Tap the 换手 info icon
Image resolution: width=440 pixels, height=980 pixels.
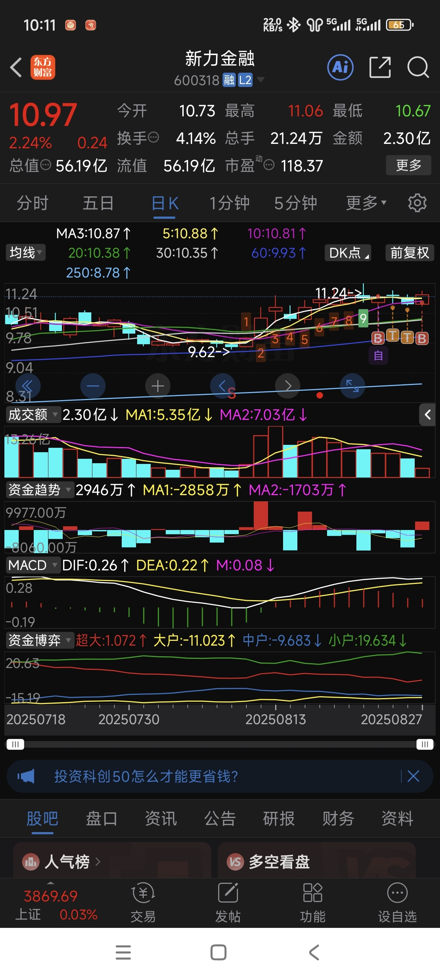click(x=153, y=137)
